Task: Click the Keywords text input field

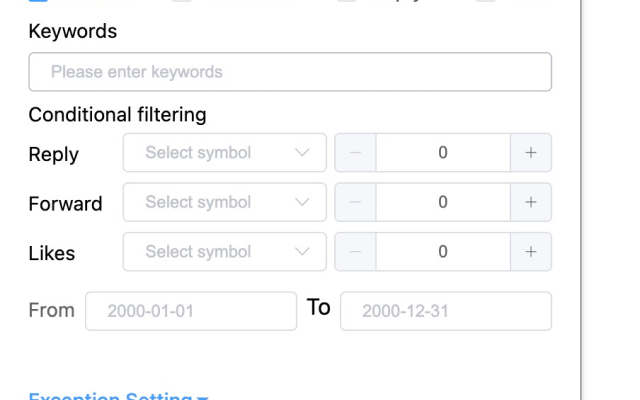Action: tap(290, 72)
